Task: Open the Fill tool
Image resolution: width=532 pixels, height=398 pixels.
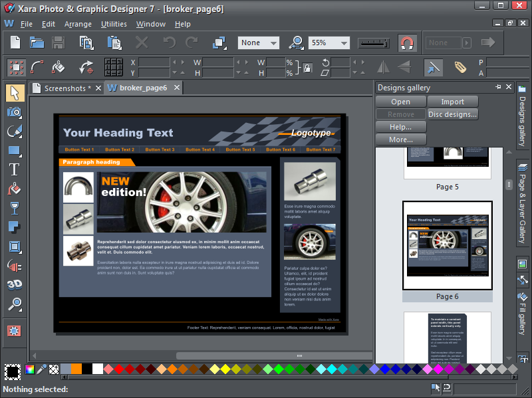Action: pyautogui.click(x=14, y=189)
